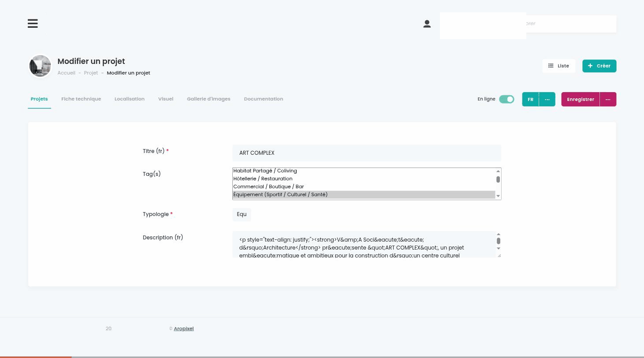Focus the Typologie field showing Equ
Screen dimensions: 644x358
click(x=242, y=214)
